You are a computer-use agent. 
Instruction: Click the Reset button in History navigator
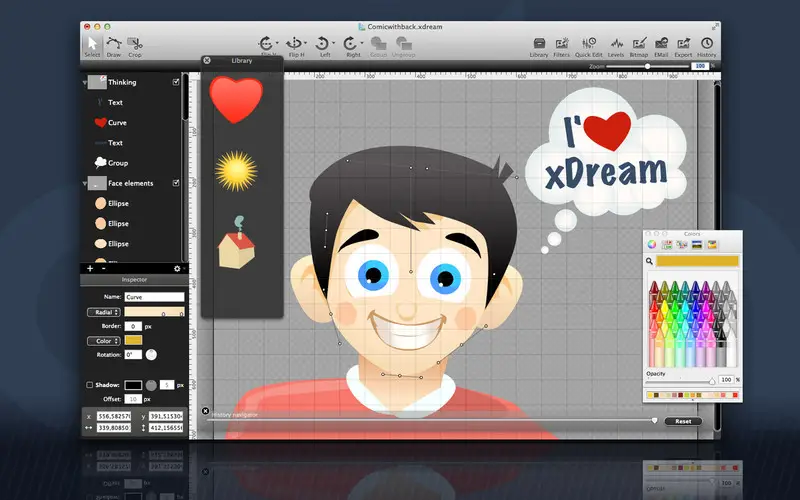tap(683, 421)
